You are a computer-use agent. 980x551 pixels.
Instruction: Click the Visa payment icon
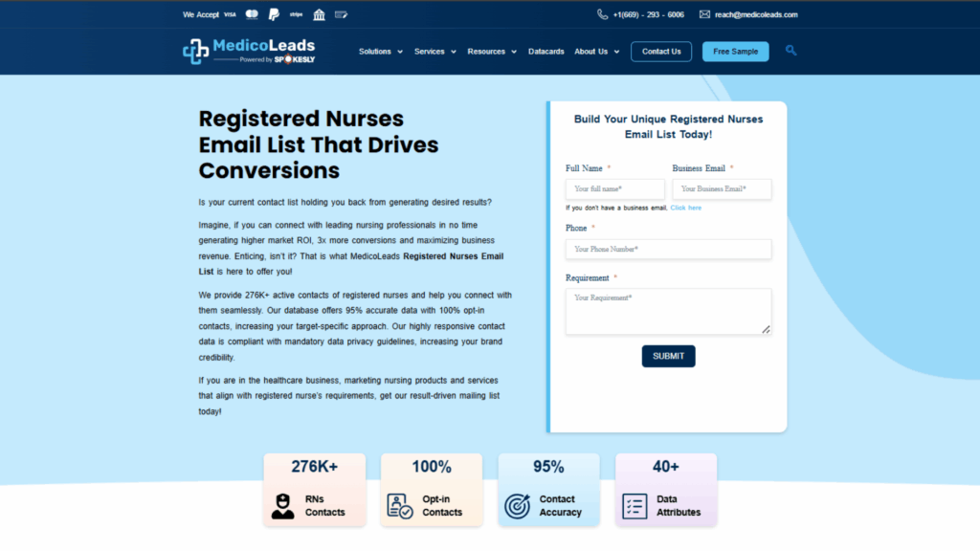point(230,15)
